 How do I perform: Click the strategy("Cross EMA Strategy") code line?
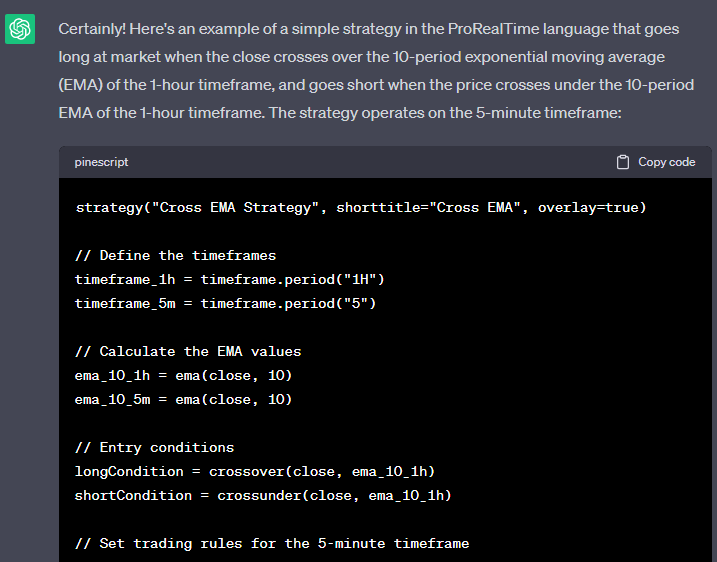pos(360,208)
